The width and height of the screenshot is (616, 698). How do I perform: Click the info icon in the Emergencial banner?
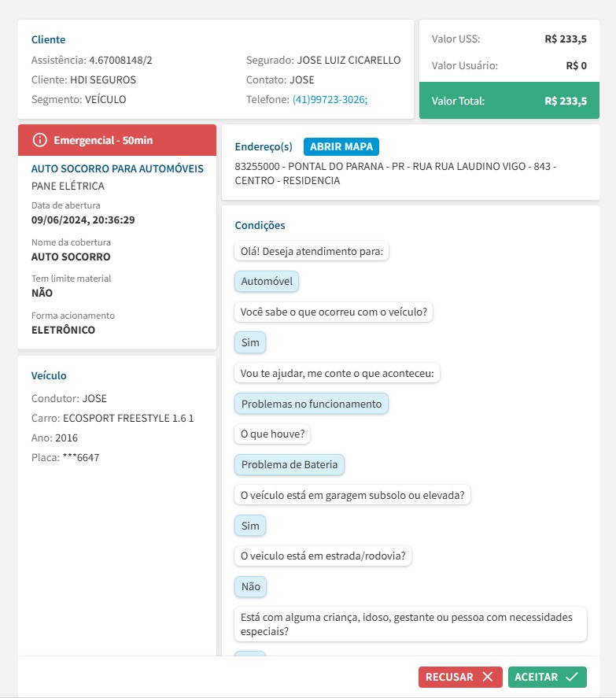pos(39,140)
